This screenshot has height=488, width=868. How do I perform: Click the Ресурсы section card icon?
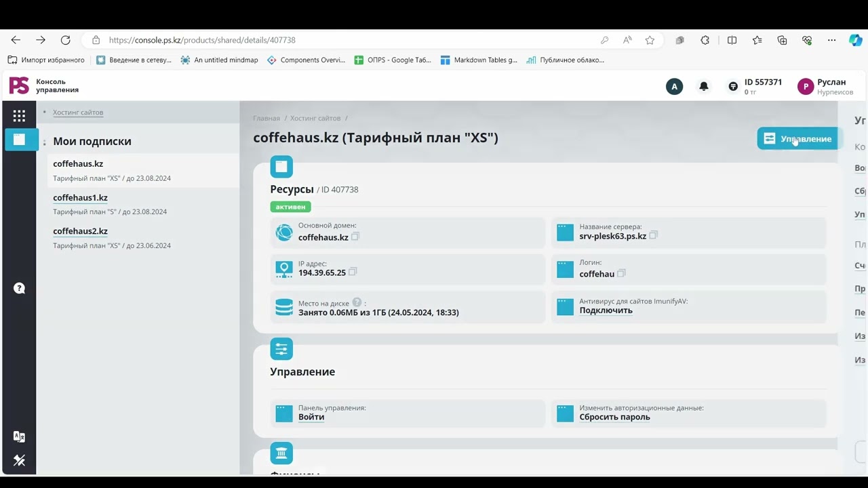tap(281, 167)
